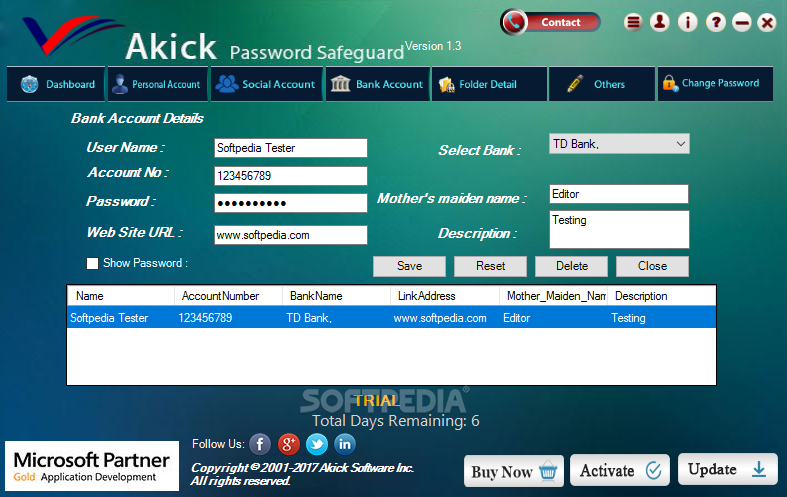Image resolution: width=787 pixels, height=497 pixels.
Task: Select the Softpedia Tester cell in table
Action: tap(109, 318)
